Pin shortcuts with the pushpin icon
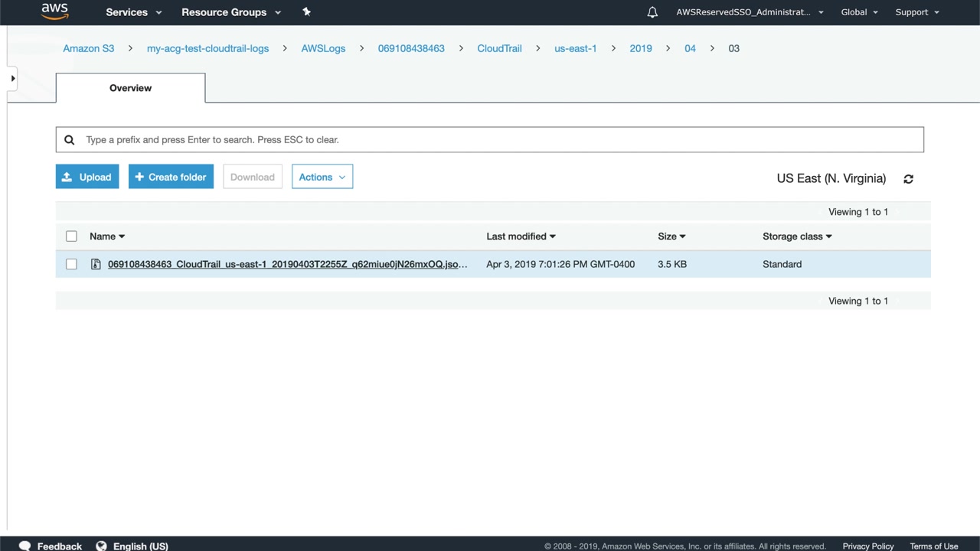This screenshot has height=551, width=980. pyautogui.click(x=306, y=11)
